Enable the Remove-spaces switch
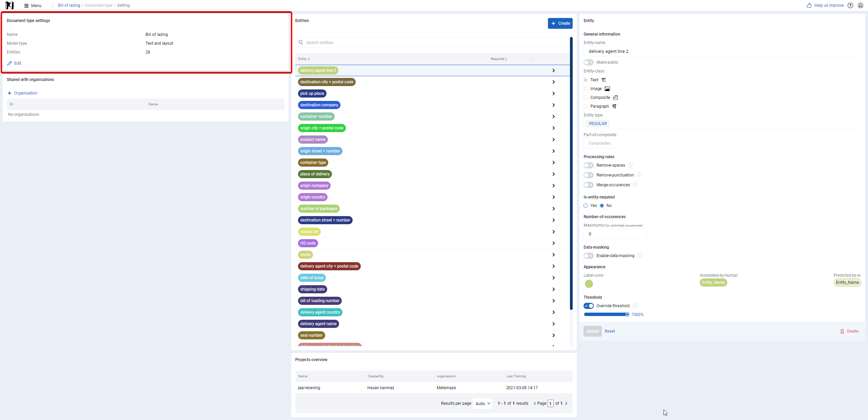Viewport: 868px width, 420px height. point(589,165)
